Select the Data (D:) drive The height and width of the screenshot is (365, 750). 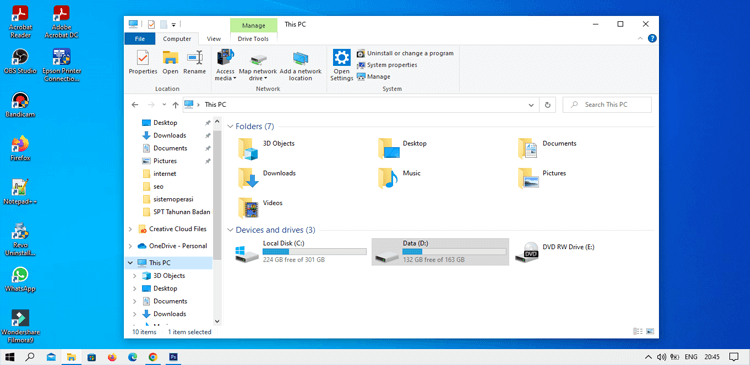click(440, 252)
